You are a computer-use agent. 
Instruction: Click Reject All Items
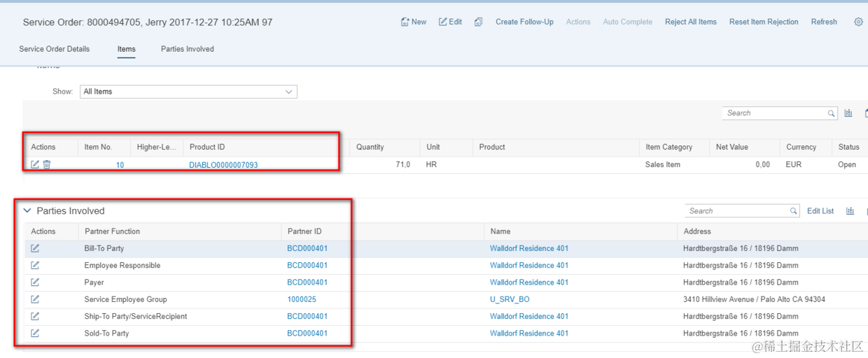tap(690, 22)
